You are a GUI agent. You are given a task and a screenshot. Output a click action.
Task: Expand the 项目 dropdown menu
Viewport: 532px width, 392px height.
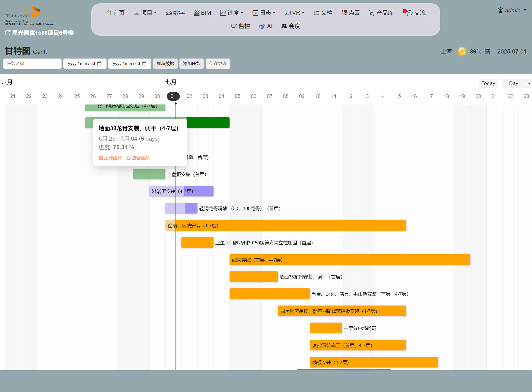click(145, 13)
